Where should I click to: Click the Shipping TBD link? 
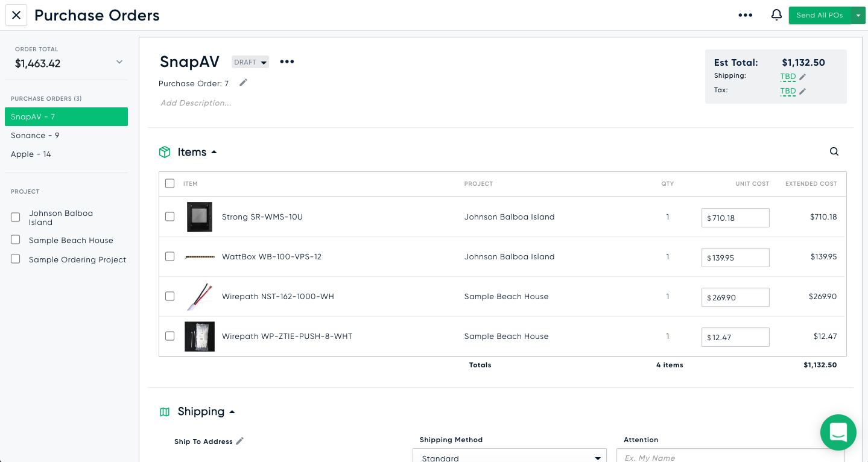(x=788, y=77)
